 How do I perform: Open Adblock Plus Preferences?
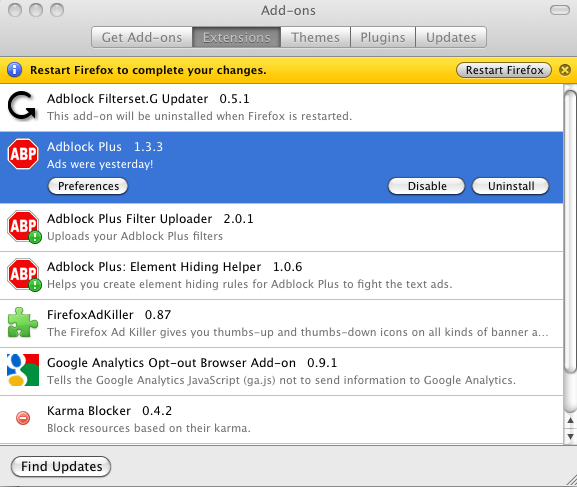88,186
